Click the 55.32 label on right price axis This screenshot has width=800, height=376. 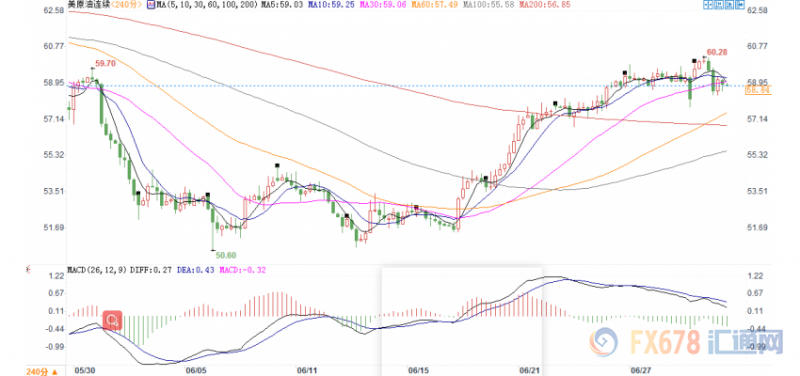[x=756, y=155]
